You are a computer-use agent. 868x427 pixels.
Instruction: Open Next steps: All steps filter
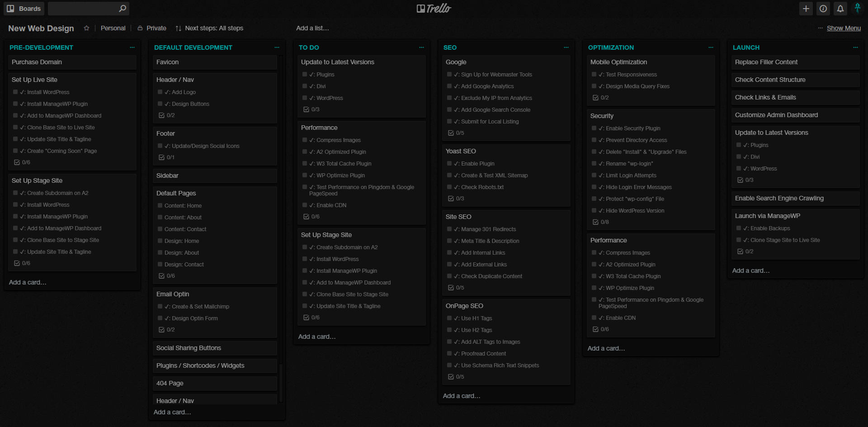coord(209,28)
